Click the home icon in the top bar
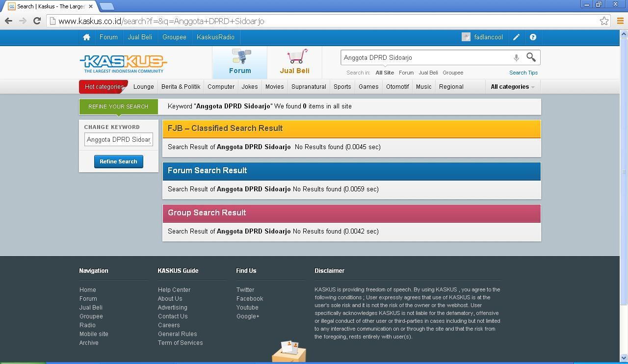 (x=86, y=37)
